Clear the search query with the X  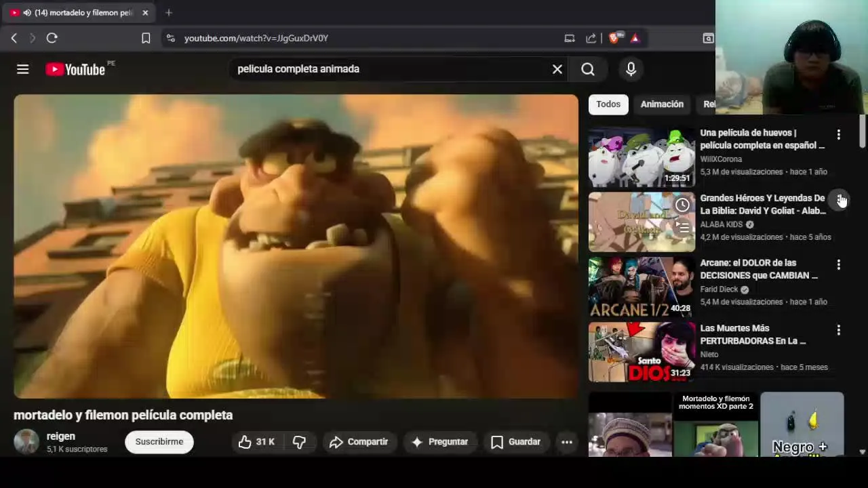tap(557, 69)
